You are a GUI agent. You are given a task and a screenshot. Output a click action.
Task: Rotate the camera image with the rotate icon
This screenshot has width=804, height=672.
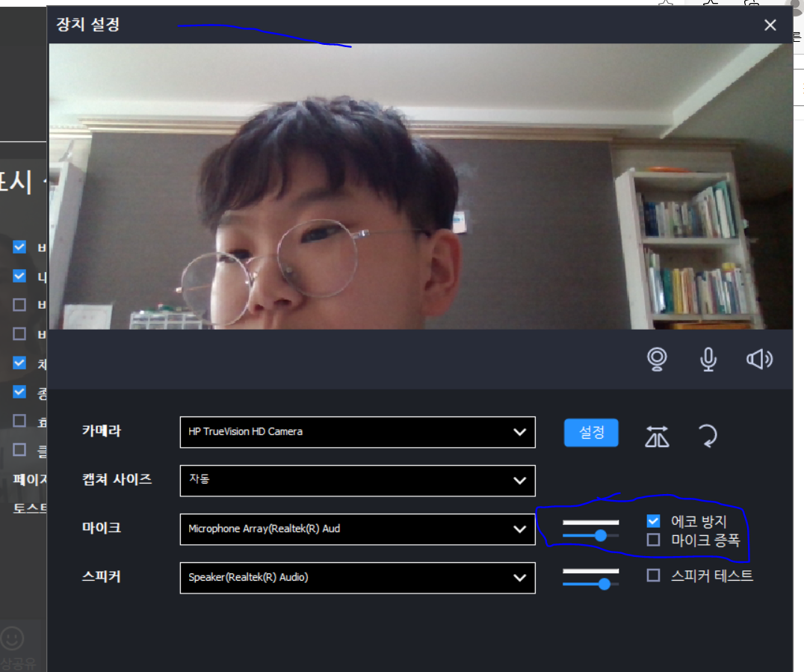point(707,435)
